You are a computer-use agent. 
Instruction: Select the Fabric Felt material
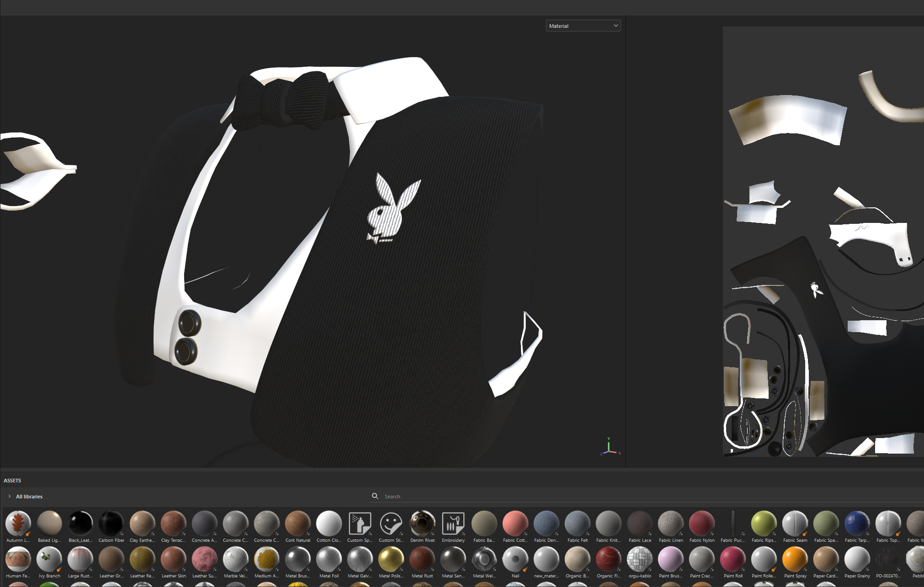pos(577,523)
